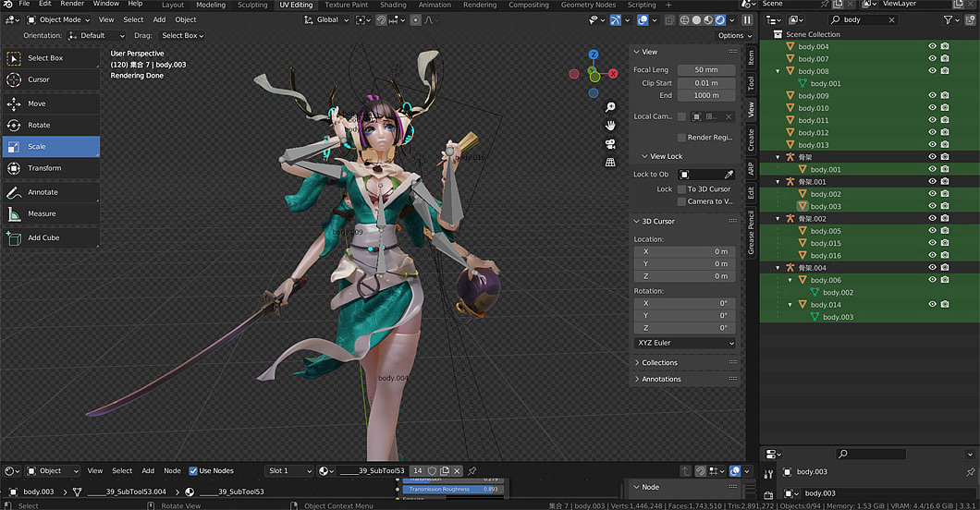
Task: Toggle camera view icon in viewport
Action: 610,144
